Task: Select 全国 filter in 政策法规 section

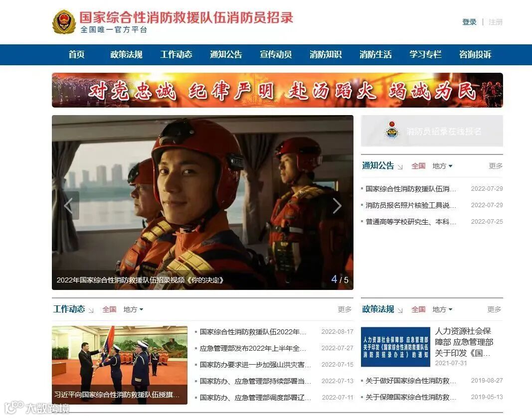Action: pyautogui.click(x=418, y=309)
